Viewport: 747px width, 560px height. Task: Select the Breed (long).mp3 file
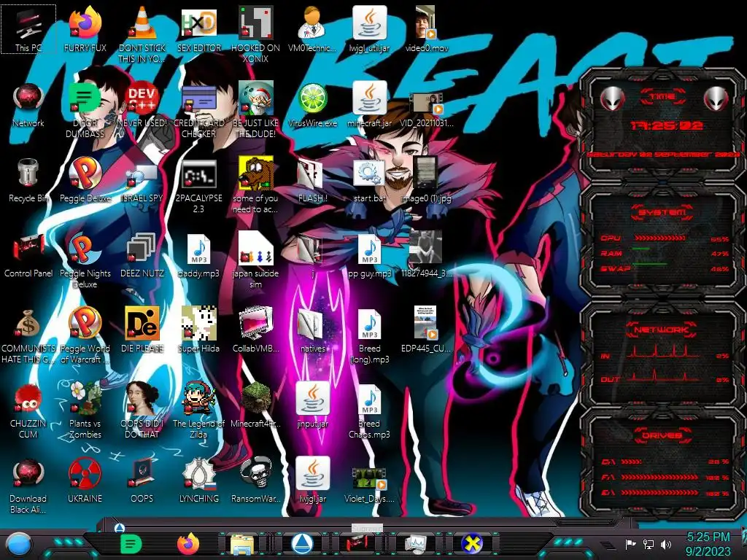369,335
